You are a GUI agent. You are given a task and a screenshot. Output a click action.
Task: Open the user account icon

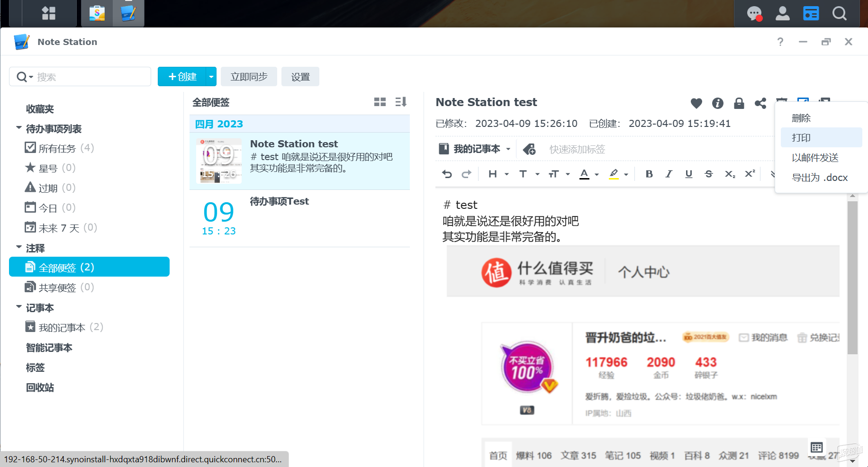point(782,13)
